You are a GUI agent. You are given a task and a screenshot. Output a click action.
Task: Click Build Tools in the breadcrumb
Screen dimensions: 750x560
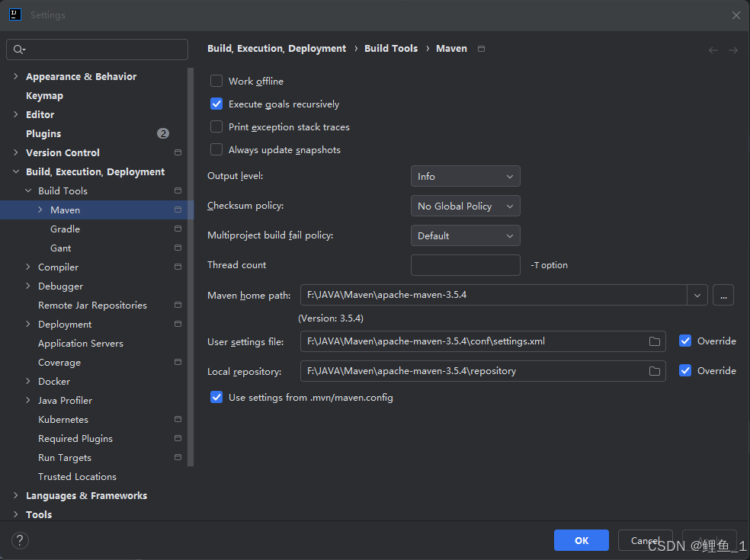pos(391,49)
